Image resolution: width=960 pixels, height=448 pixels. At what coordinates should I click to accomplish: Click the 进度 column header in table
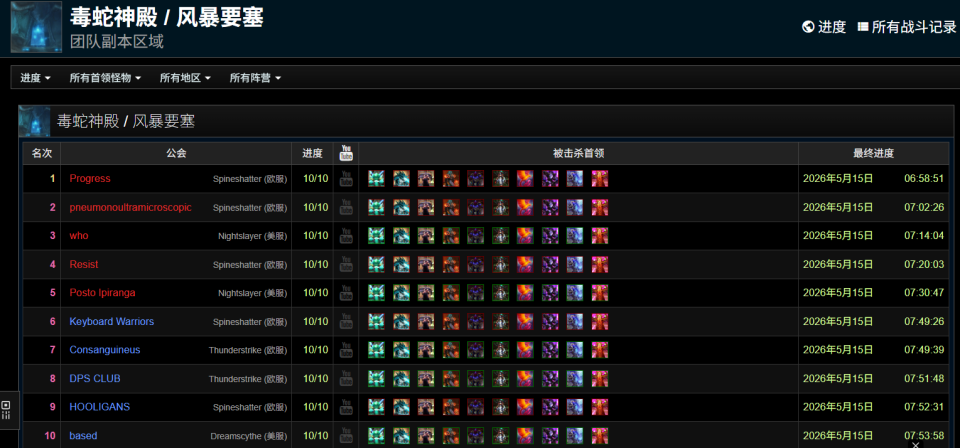pyautogui.click(x=312, y=154)
